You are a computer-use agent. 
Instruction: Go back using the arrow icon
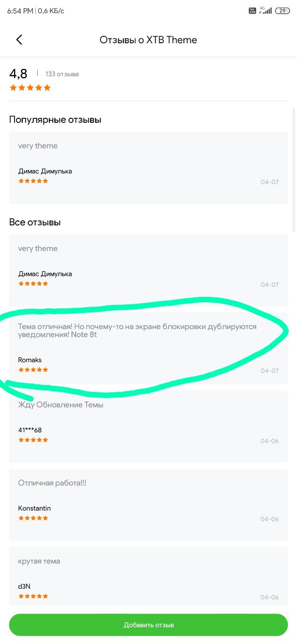19,40
